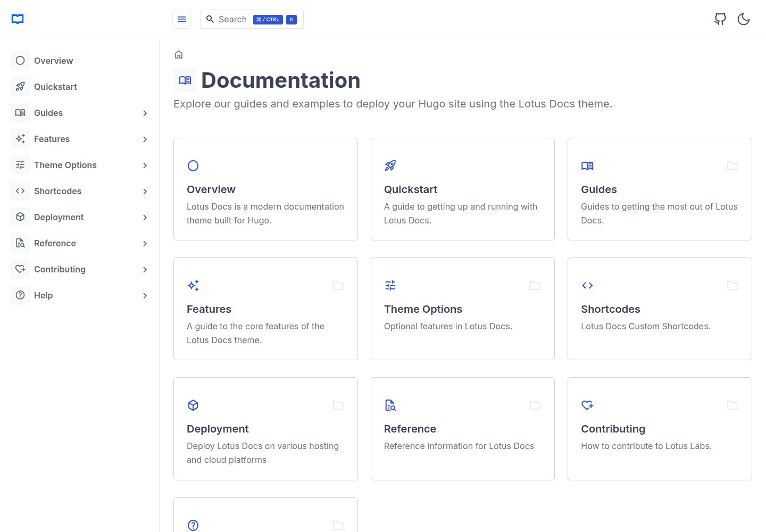Viewport: 766px width, 532px height.
Task: Expand the Shortcodes sidebar chevron
Action: pos(145,192)
